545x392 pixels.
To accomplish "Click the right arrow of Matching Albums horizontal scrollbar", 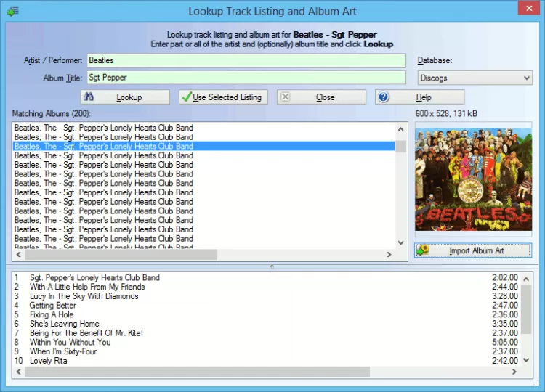I will pos(389,255).
